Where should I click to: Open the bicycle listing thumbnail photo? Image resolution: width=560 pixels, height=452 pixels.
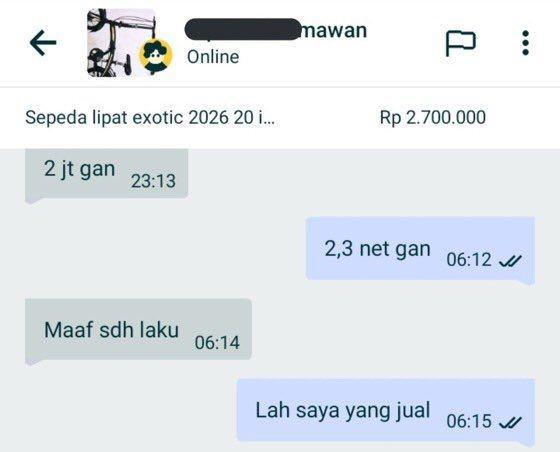121,43
